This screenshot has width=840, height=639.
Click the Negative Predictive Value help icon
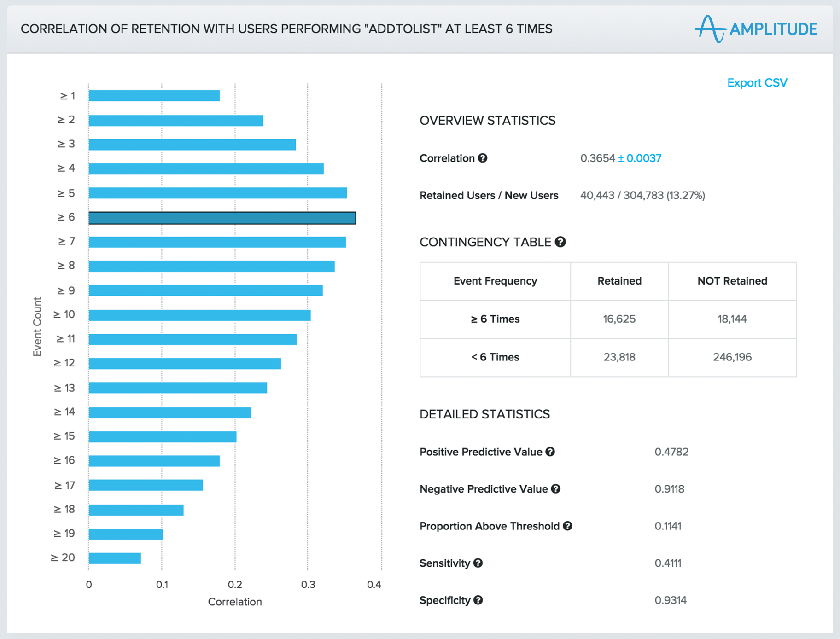[555, 489]
